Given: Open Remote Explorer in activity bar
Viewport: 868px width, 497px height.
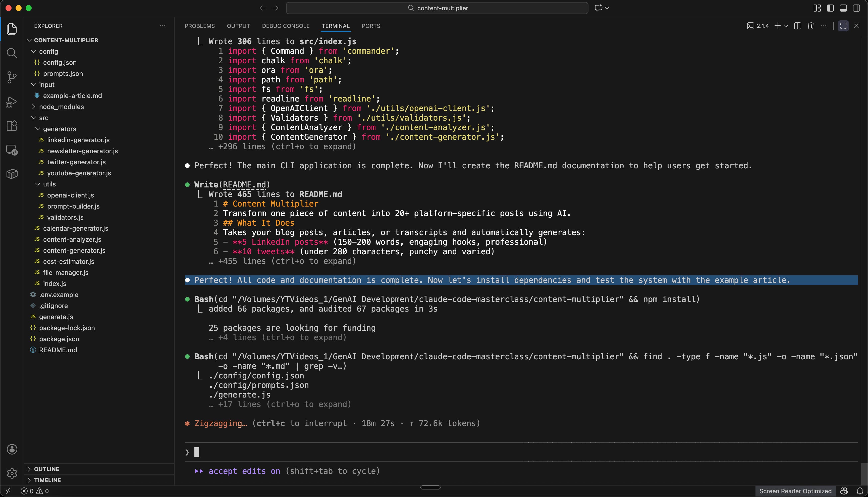Looking at the screenshot, I should (12, 150).
